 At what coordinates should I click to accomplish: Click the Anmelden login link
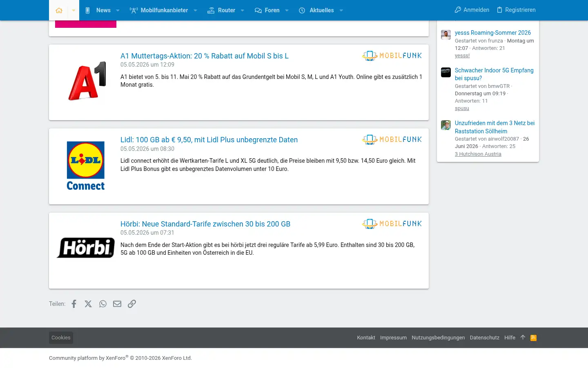click(472, 10)
